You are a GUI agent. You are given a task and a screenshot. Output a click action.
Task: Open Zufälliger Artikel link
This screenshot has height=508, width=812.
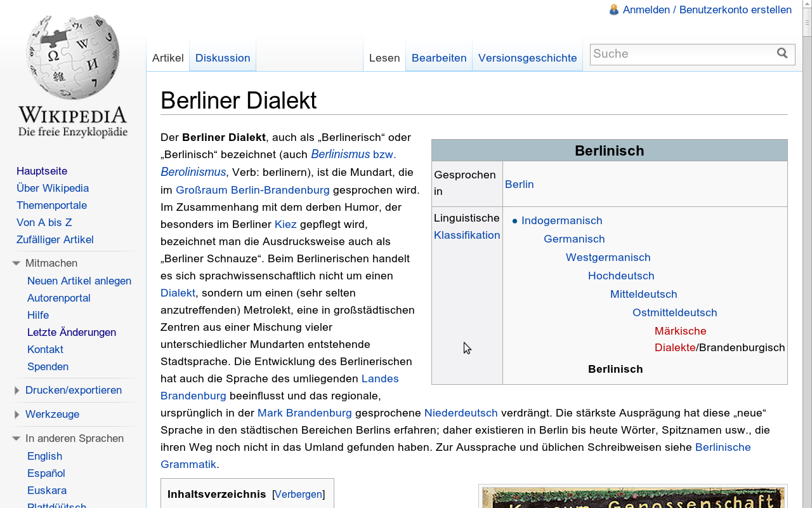[55, 239]
